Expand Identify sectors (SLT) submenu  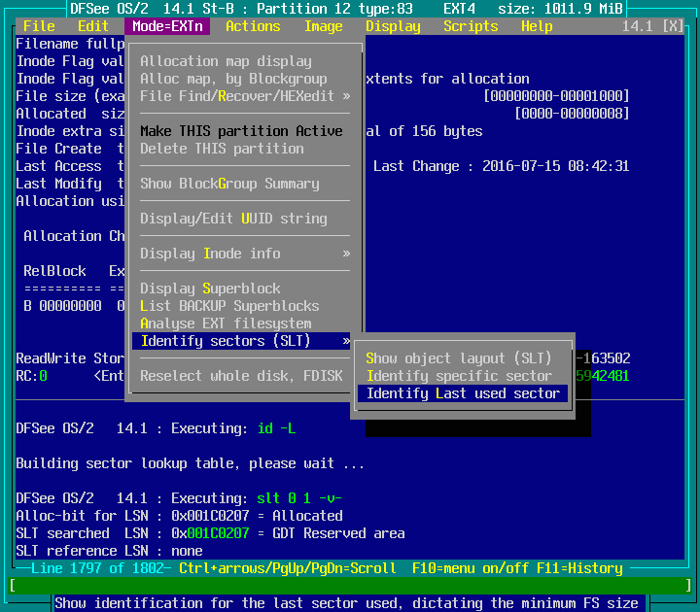tap(243, 341)
